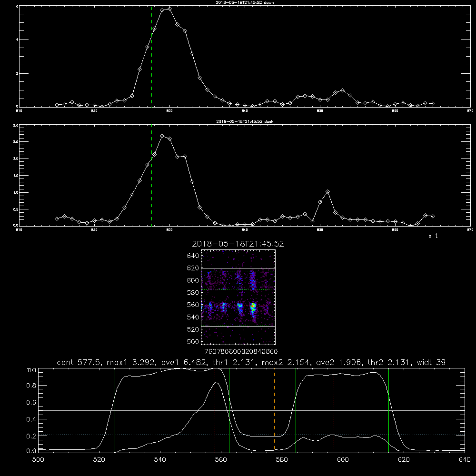The image size is (476, 476).
Task: Click the dusk plot title text
Action: tap(245, 121)
